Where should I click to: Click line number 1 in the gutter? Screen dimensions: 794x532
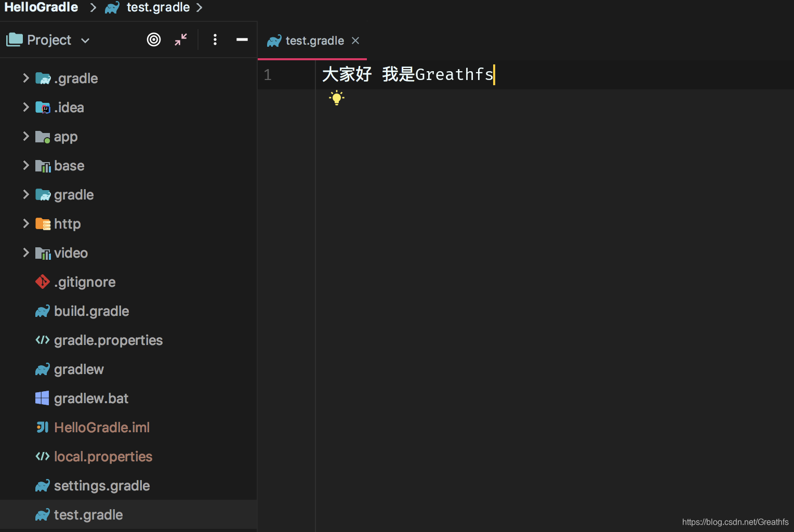pyautogui.click(x=268, y=75)
